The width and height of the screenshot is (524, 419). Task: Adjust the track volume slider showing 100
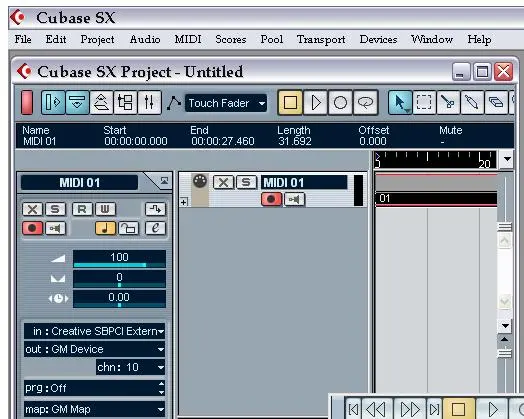pos(119,259)
